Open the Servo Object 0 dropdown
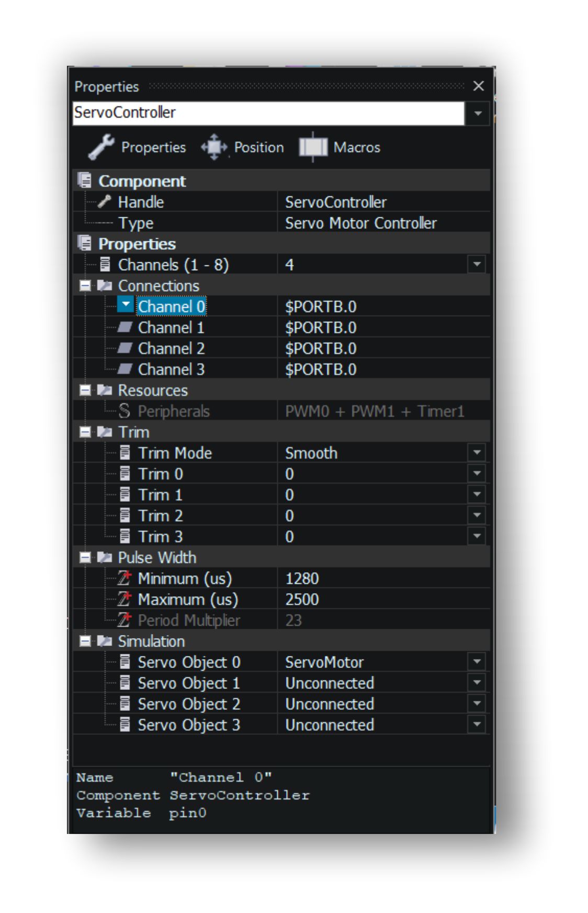588x913 pixels. tap(477, 662)
